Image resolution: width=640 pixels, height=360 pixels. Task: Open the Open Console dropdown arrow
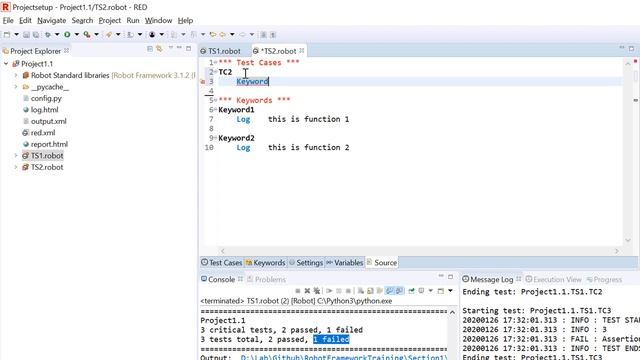pos(450,291)
